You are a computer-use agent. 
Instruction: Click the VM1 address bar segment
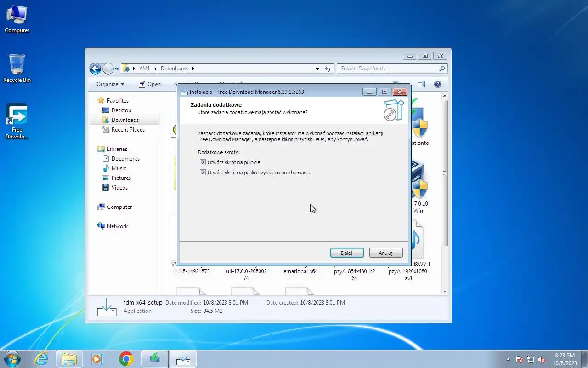[144, 69]
